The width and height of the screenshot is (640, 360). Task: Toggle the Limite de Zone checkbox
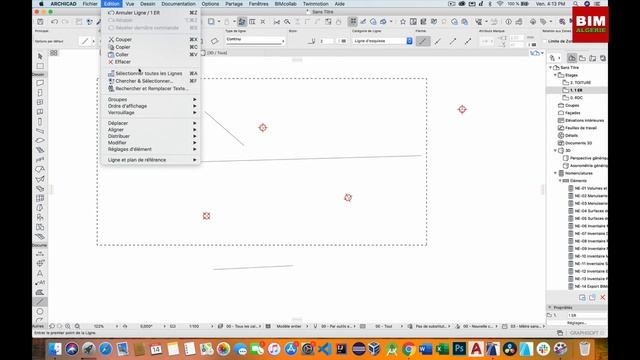544,41
